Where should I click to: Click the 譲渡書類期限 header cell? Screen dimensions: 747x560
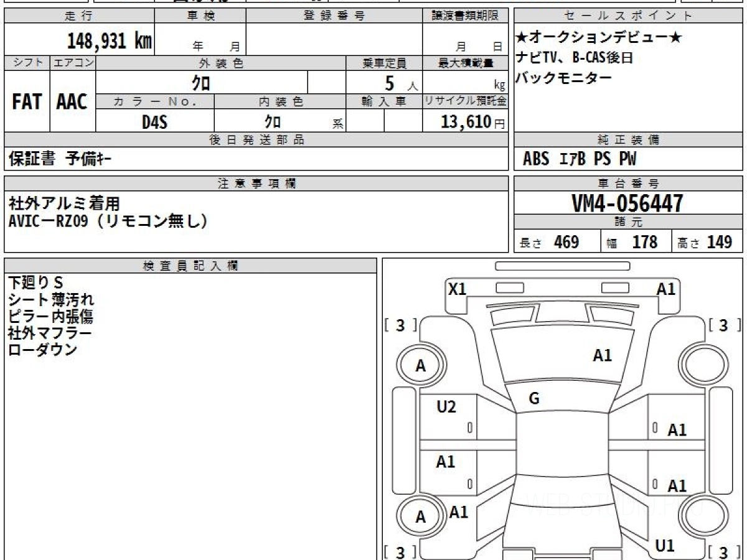(466, 16)
